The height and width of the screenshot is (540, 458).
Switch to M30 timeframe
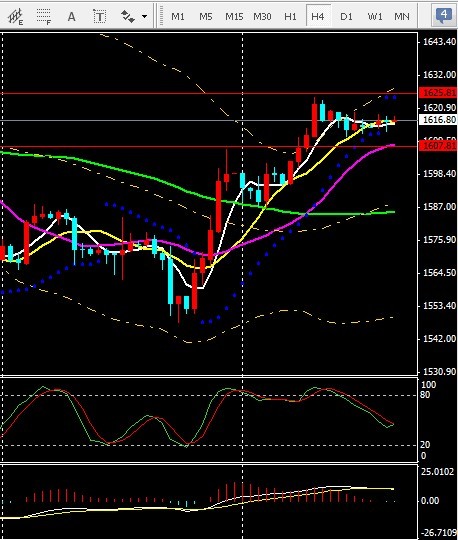pyautogui.click(x=262, y=17)
